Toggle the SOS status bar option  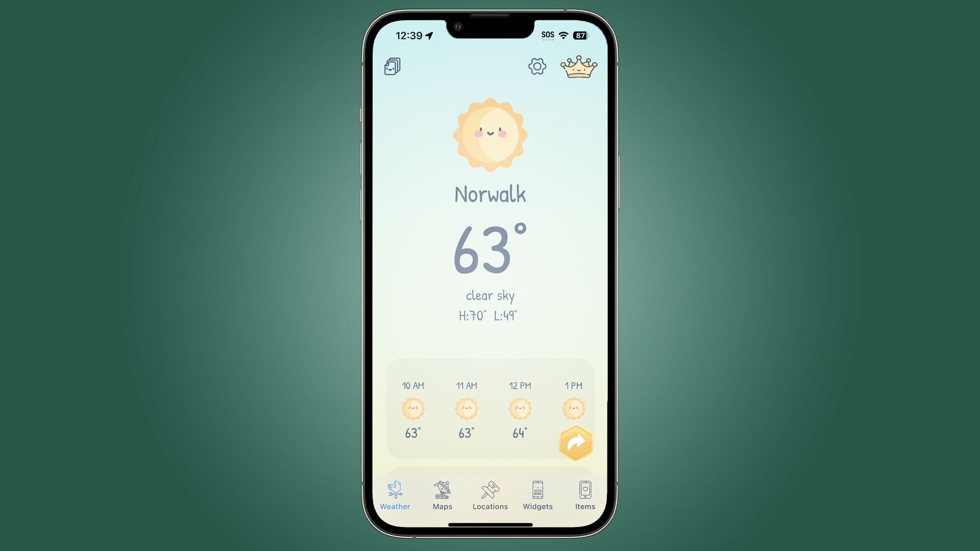coord(547,34)
